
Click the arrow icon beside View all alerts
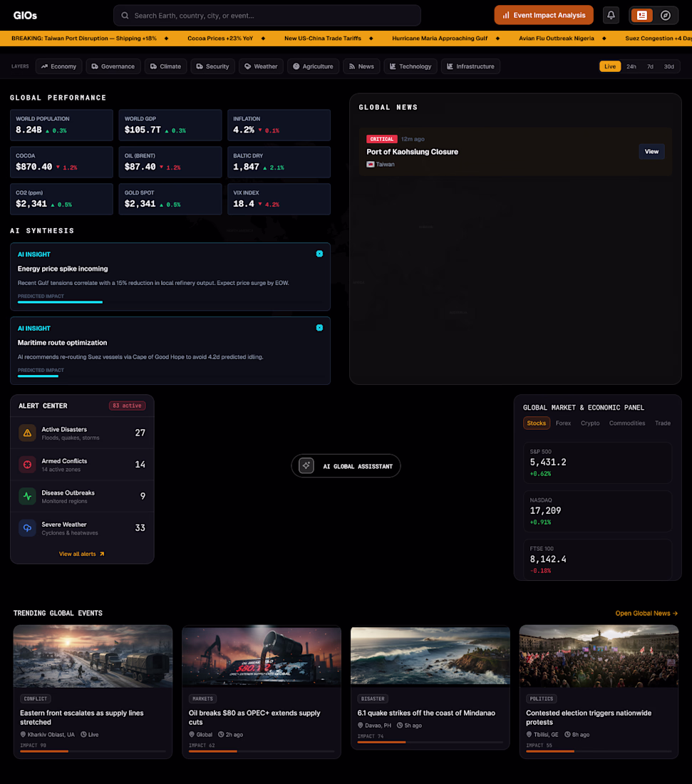(x=102, y=554)
